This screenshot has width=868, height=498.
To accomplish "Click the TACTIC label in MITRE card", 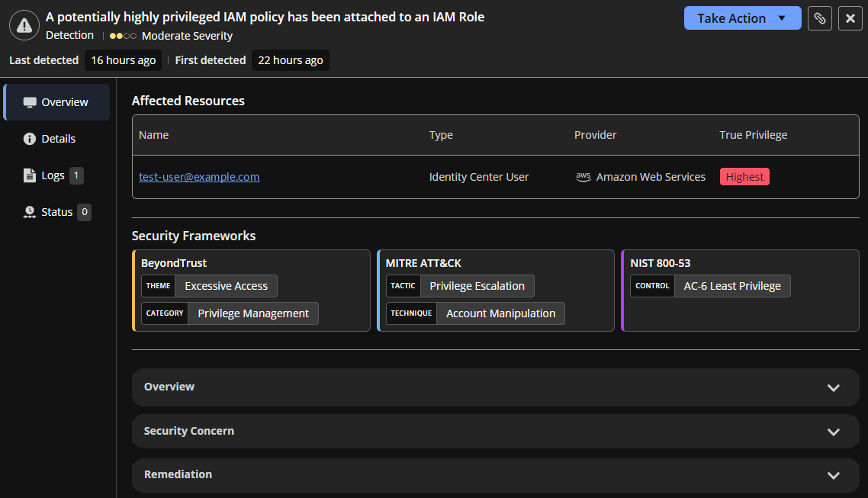I will point(403,286).
